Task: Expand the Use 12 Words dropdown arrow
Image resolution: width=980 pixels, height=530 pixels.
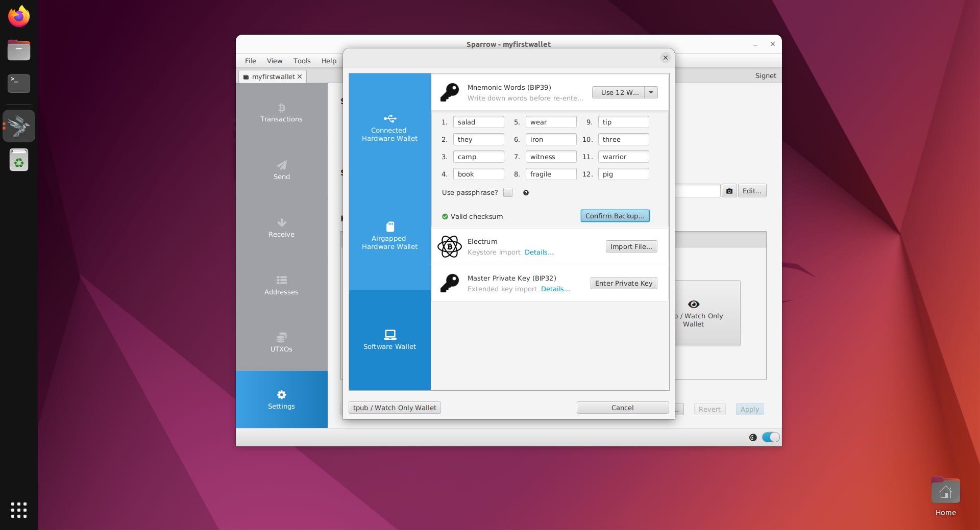Action: pos(651,92)
